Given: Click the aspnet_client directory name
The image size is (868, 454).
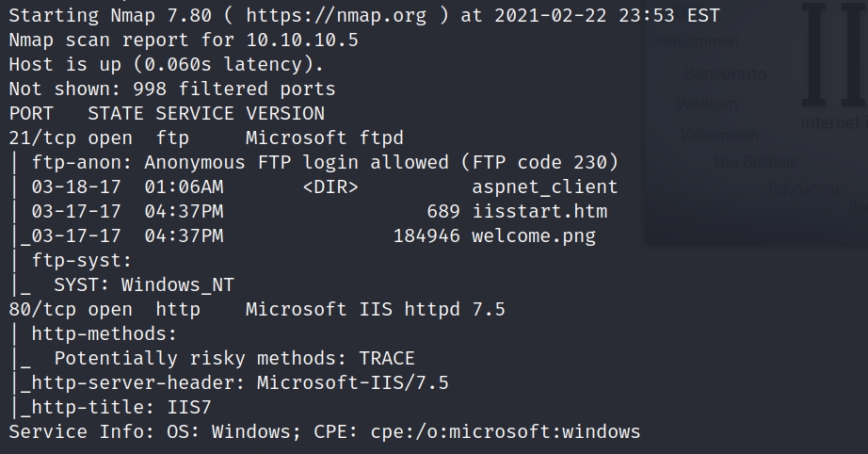Looking at the screenshot, I should [545, 187].
